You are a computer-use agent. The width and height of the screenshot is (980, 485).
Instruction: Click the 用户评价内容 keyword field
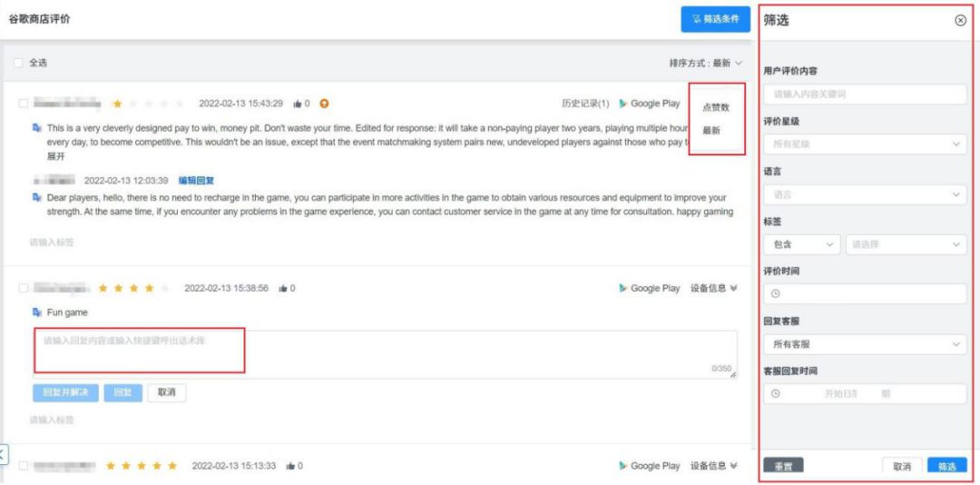point(865,94)
